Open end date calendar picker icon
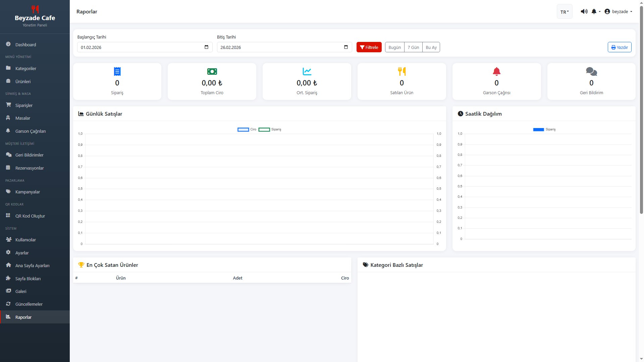 point(346,47)
